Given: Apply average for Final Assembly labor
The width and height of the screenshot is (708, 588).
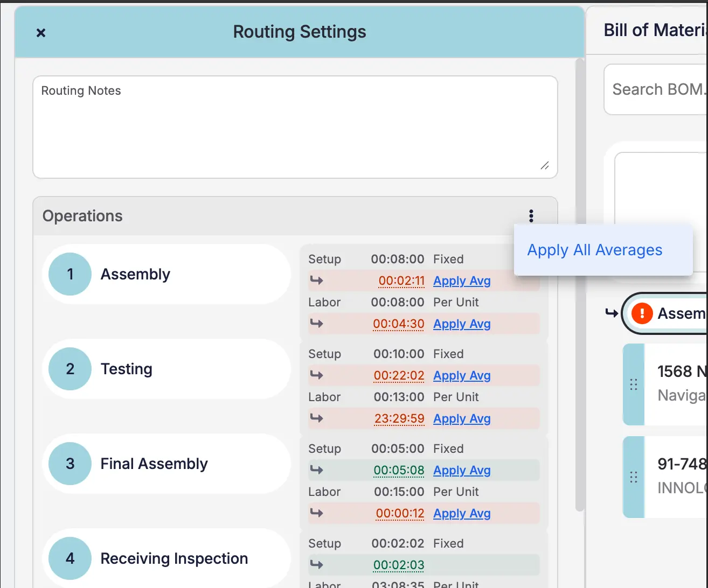Looking at the screenshot, I should click(x=462, y=513).
